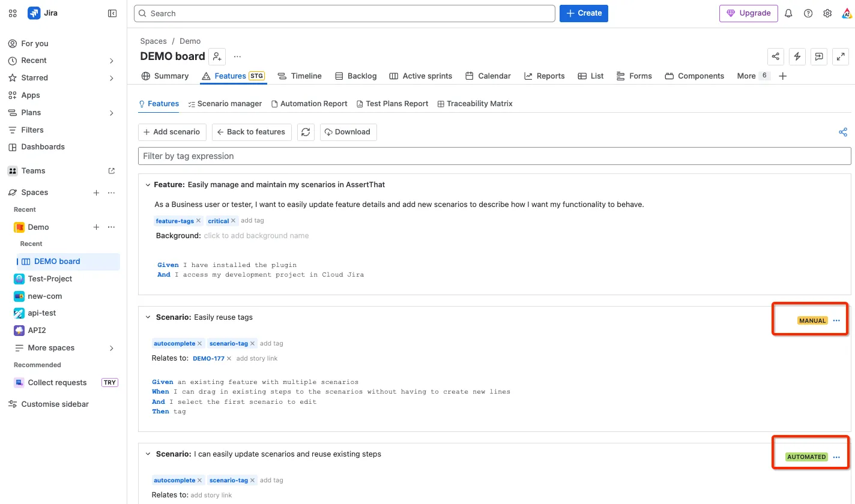Click the add people icon next to DEMO board
This screenshot has height=504, width=855.
click(217, 56)
